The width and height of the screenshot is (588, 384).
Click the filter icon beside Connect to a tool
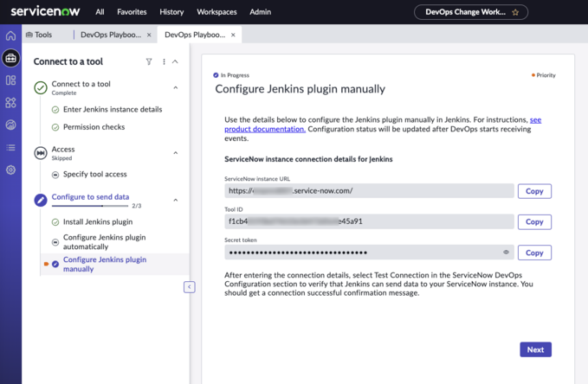click(x=149, y=61)
